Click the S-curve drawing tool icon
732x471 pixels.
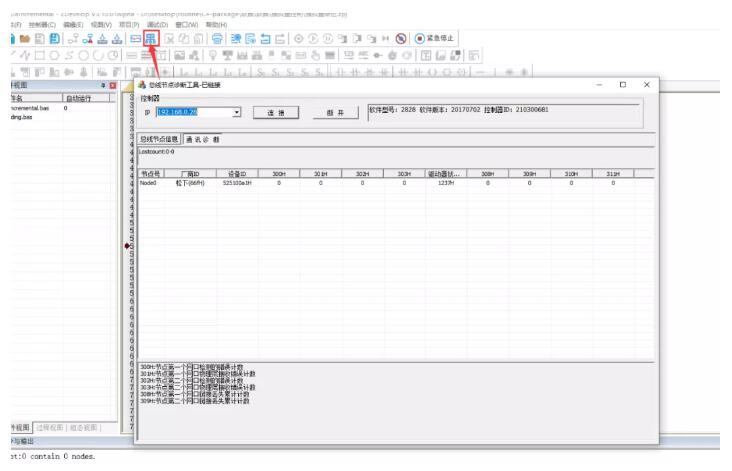[69, 56]
